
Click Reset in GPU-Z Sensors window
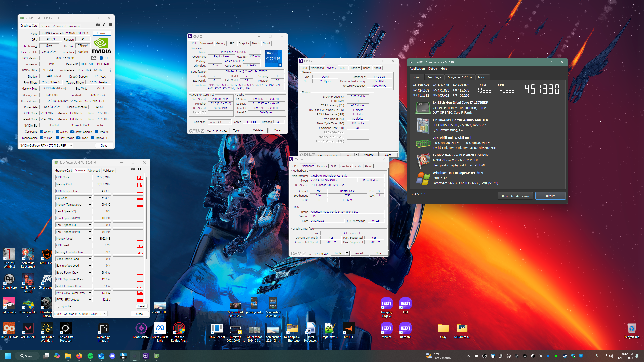pyautogui.click(x=142, y=306)
